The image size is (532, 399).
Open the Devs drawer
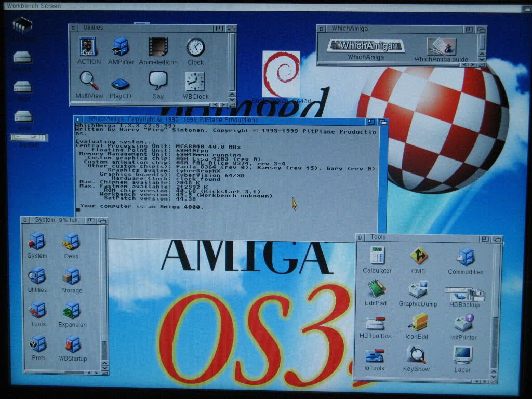(71, 242)
